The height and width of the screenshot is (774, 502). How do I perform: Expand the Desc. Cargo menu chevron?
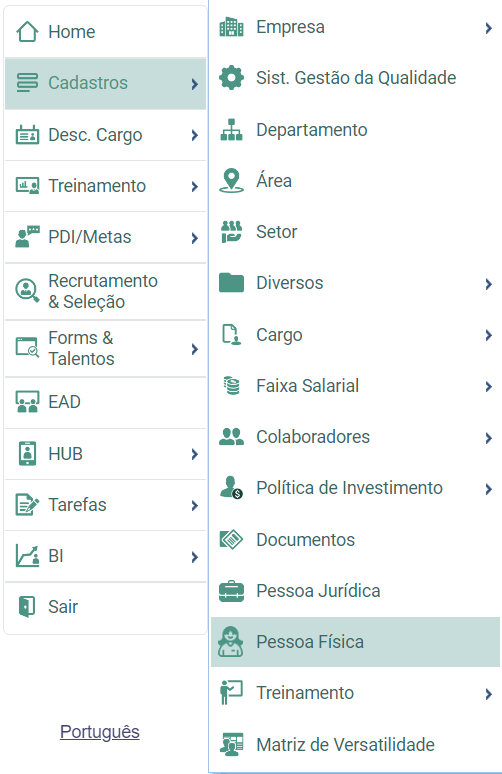(x=194, y=135)
